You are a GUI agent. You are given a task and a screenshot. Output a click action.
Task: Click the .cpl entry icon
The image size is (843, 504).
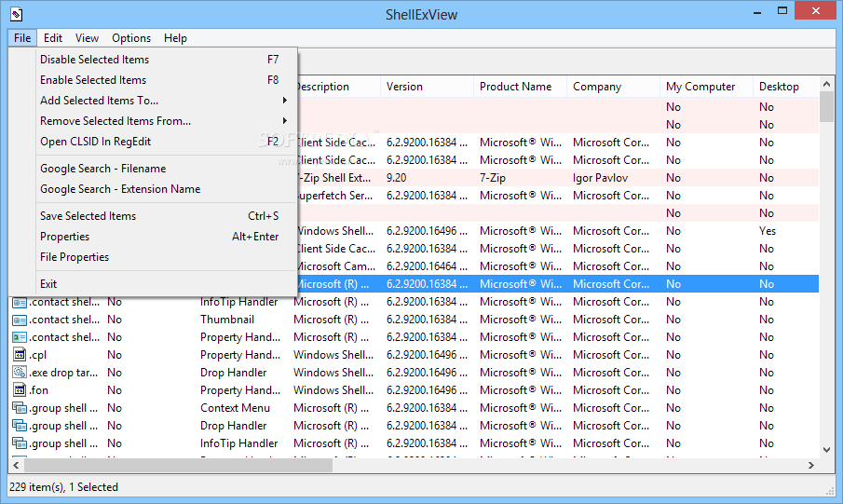tap(19, 355)
